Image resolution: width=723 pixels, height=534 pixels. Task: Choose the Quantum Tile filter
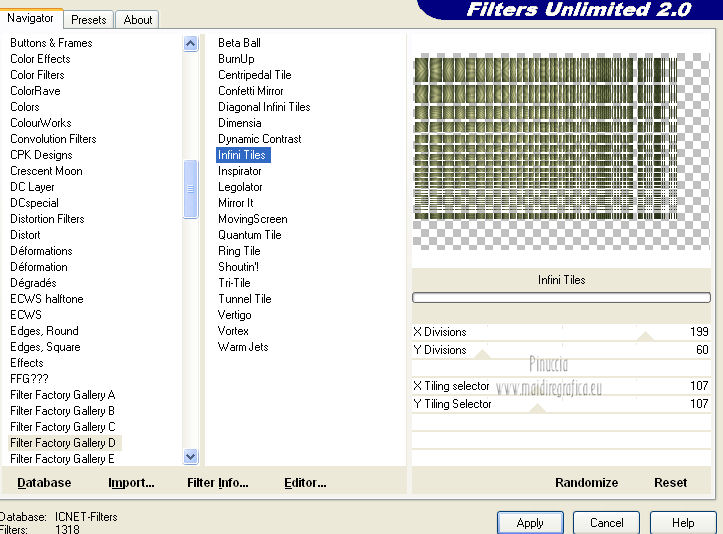click(249, 235)
